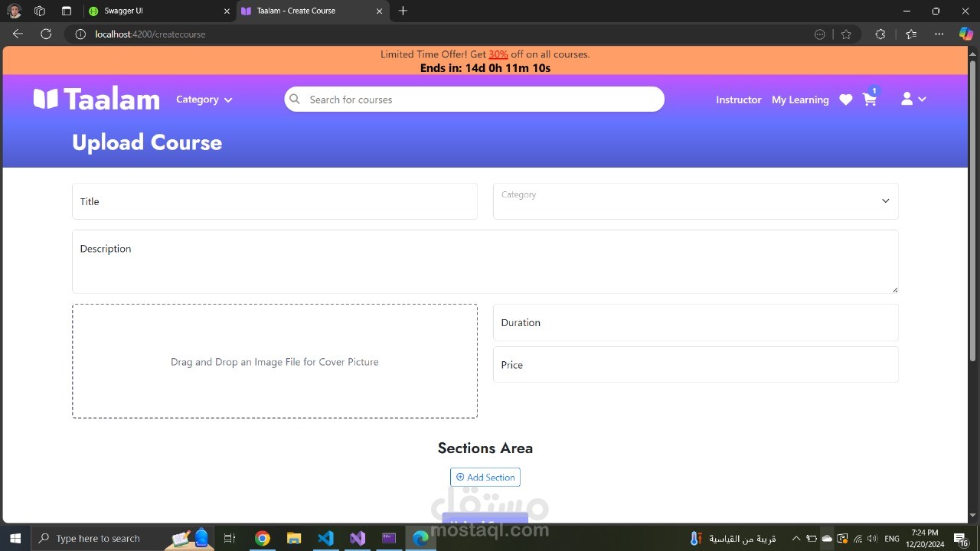Open the Category dropdown in form
This screenshot has height=551, width=980.
[695, 201]
